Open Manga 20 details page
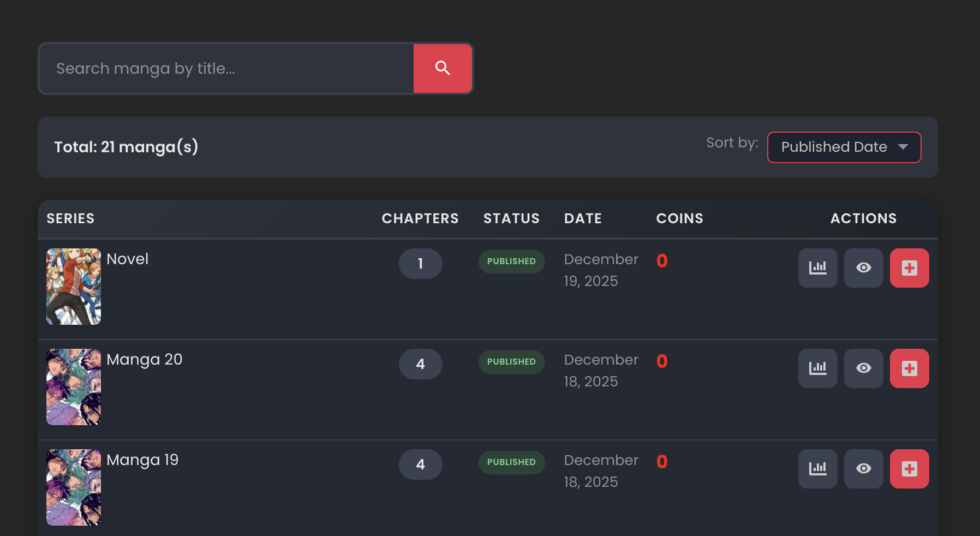The width and height of the screenshot is (980, 536). tap(144, 359)
